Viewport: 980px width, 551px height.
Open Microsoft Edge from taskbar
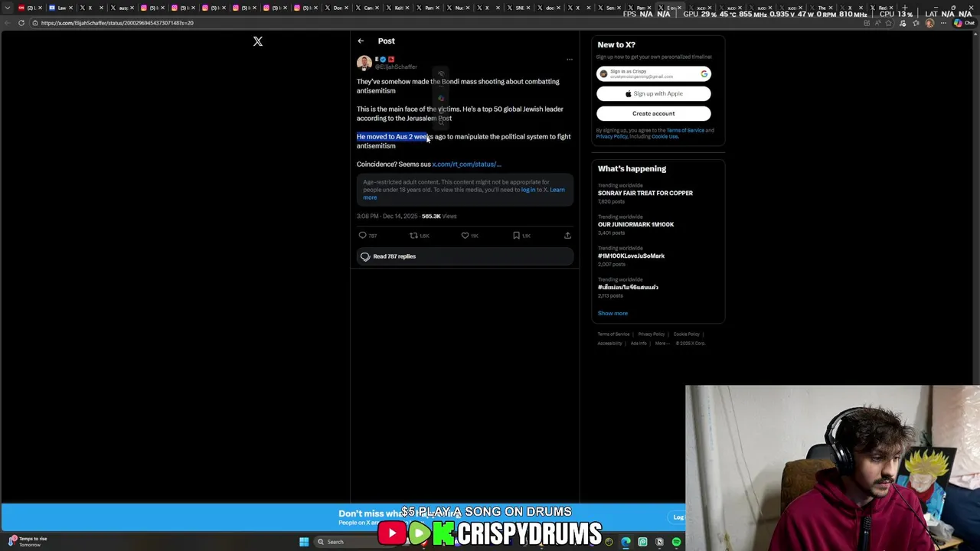tap(626, 542)
